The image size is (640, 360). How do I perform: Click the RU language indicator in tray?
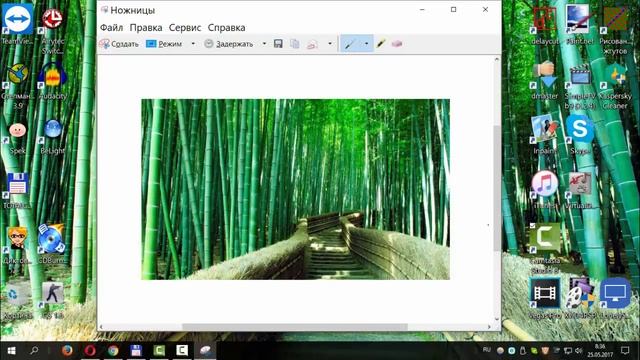click(x=487, y=350)
